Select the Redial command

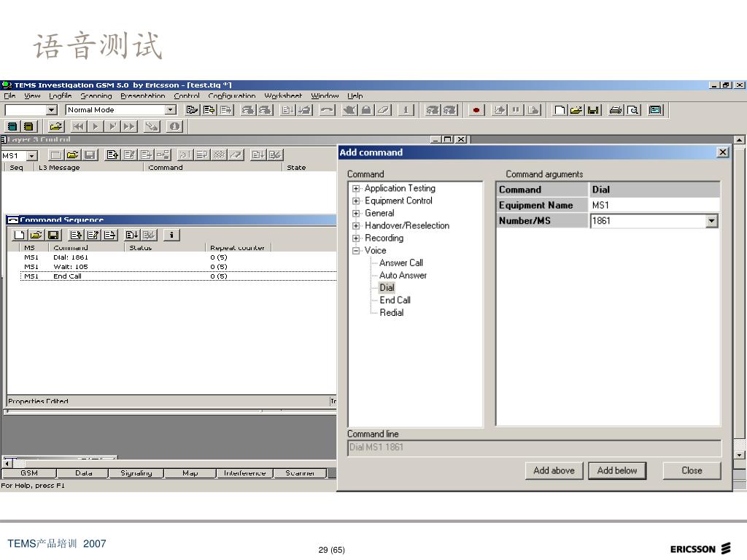coord(391,312)
